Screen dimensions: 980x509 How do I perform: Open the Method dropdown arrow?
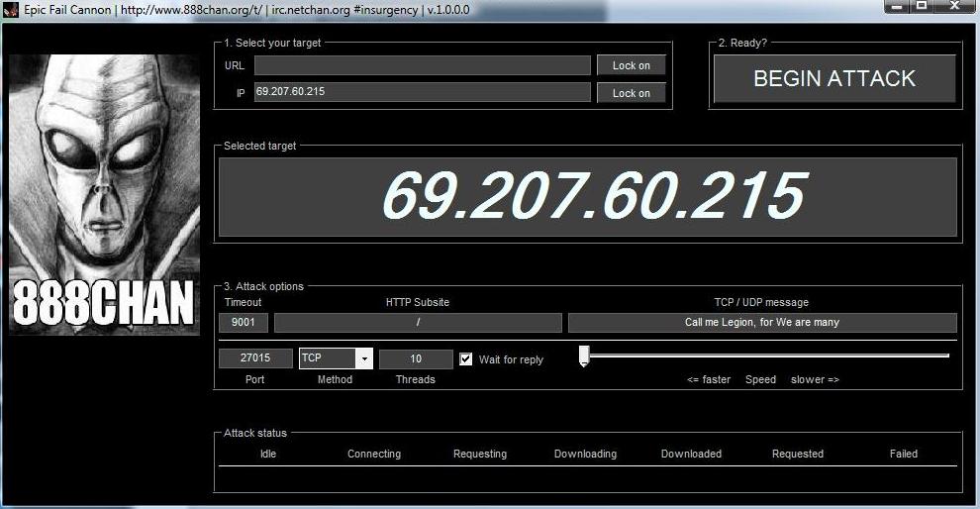coord(364,358)
